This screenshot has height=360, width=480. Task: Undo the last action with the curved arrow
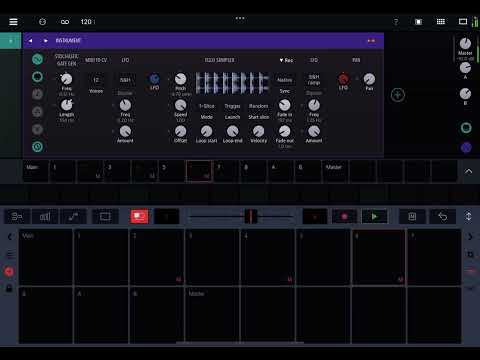pos(443,217)
